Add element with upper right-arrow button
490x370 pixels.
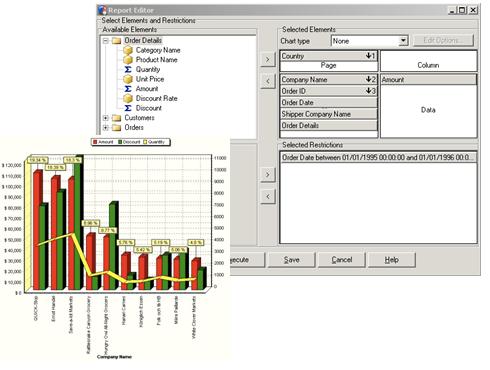pyautogui.click(x=268, y=60)
